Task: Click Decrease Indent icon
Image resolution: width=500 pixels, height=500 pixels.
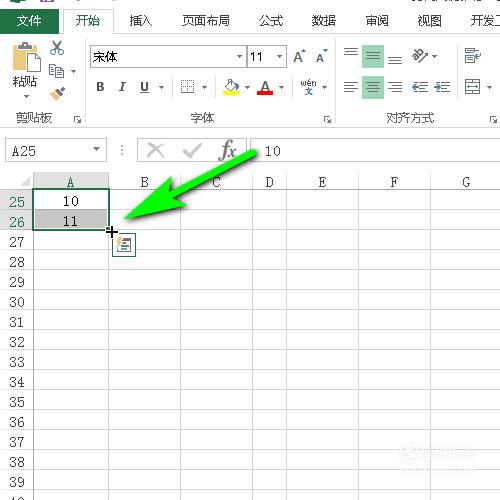Action: click(420, 87)
